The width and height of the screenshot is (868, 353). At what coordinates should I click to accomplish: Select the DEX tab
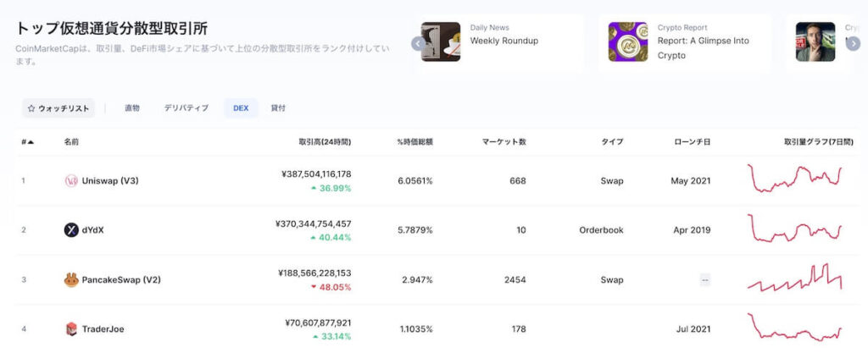(241, 108)
